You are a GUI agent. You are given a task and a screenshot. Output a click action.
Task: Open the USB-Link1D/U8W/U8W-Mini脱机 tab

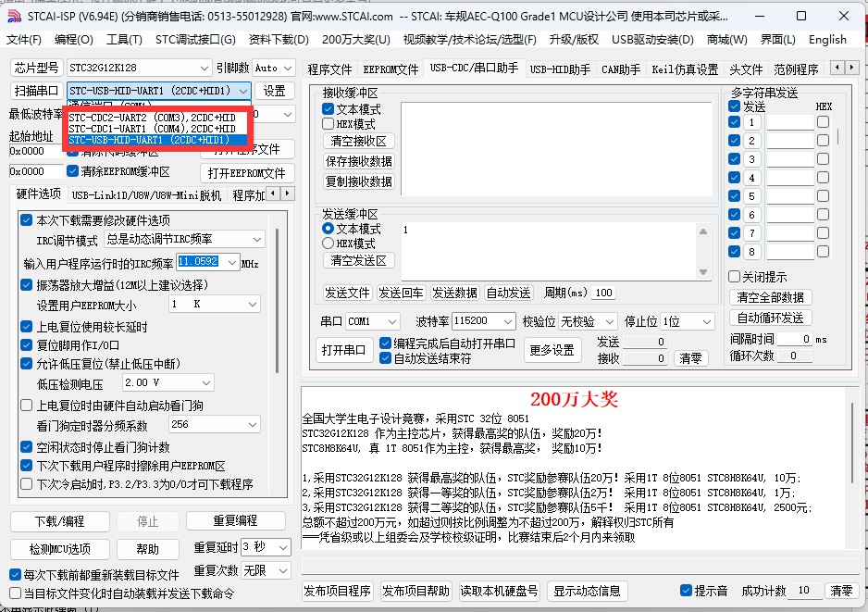(x=146, y=195)
